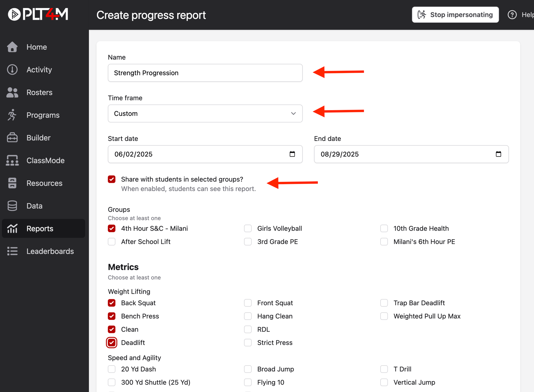The image size is (534, 392).
Task: Open the Start date calendar picker icon
Action: click(x=292, y=154)
